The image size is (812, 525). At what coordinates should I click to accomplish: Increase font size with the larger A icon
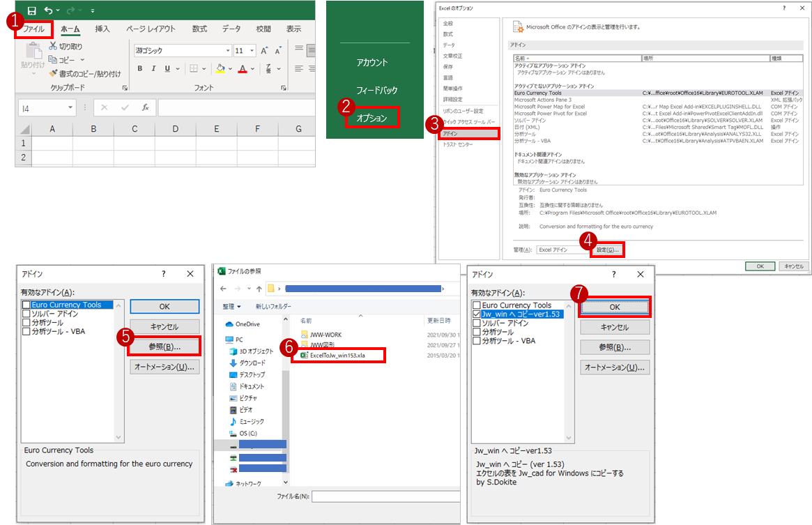264,50
